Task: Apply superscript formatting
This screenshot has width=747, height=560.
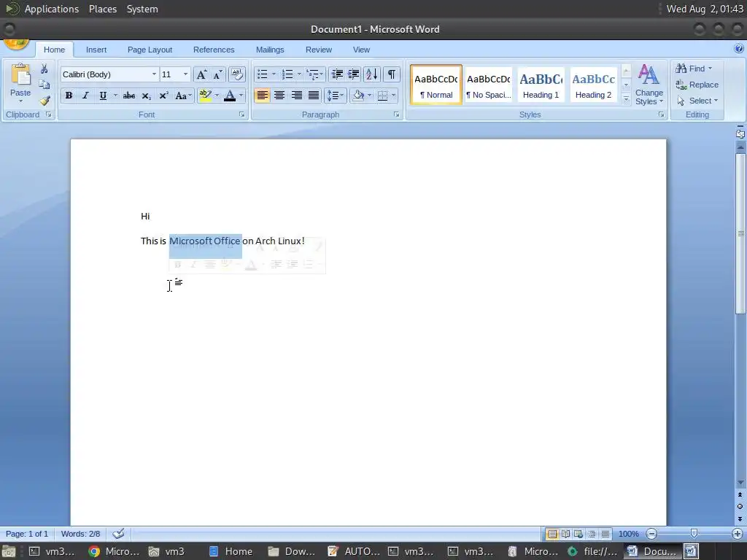Action: pyautogui.click(x=163, y=96)
